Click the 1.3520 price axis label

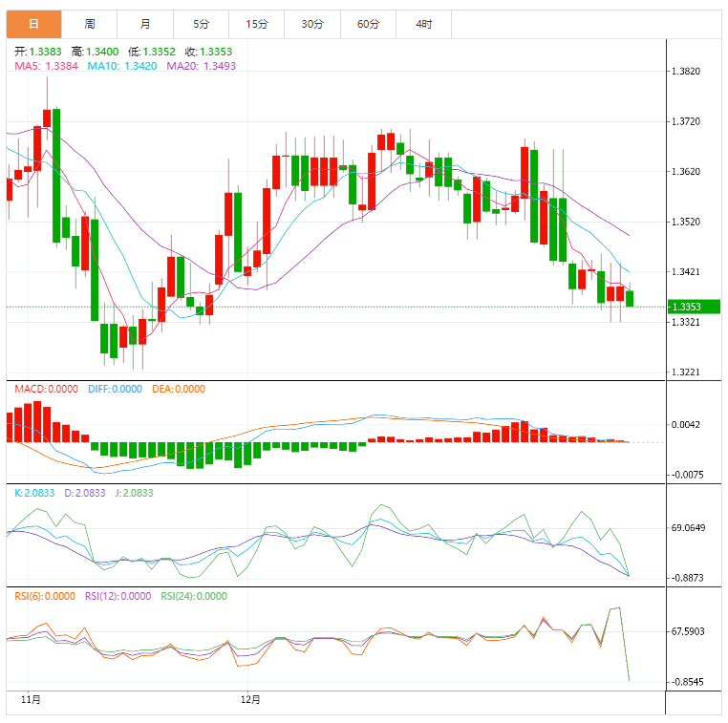click(x=686, y=222)
